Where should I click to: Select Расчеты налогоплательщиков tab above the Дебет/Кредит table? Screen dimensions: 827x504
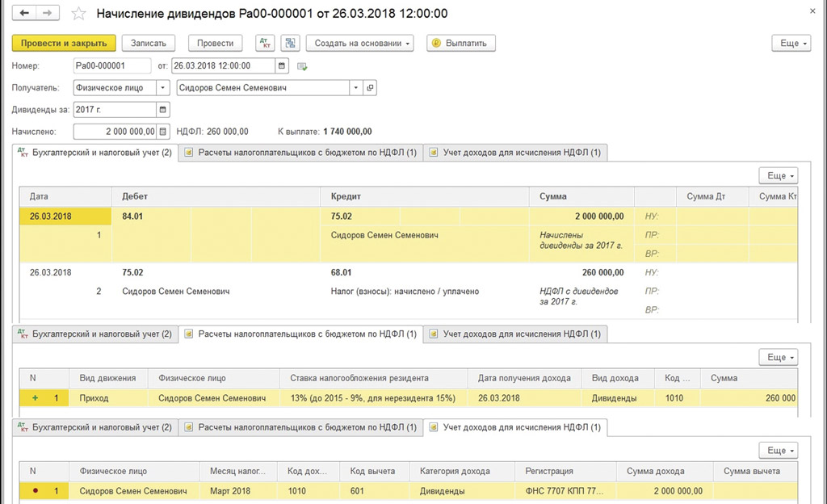[x=301, y=153]
